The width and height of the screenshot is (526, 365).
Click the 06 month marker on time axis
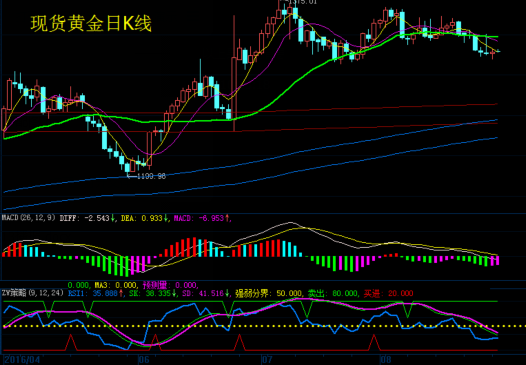[144, 360]
